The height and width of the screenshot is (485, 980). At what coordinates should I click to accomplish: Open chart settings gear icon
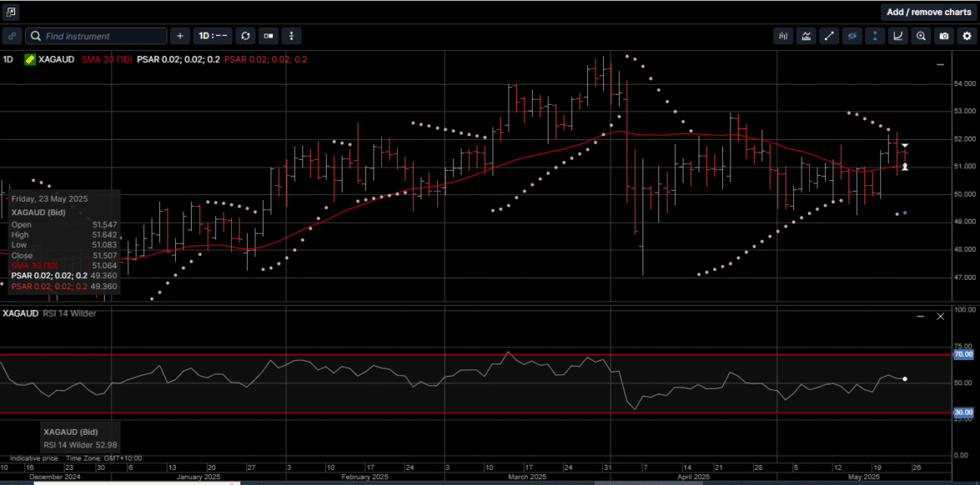tap(967, 36)
